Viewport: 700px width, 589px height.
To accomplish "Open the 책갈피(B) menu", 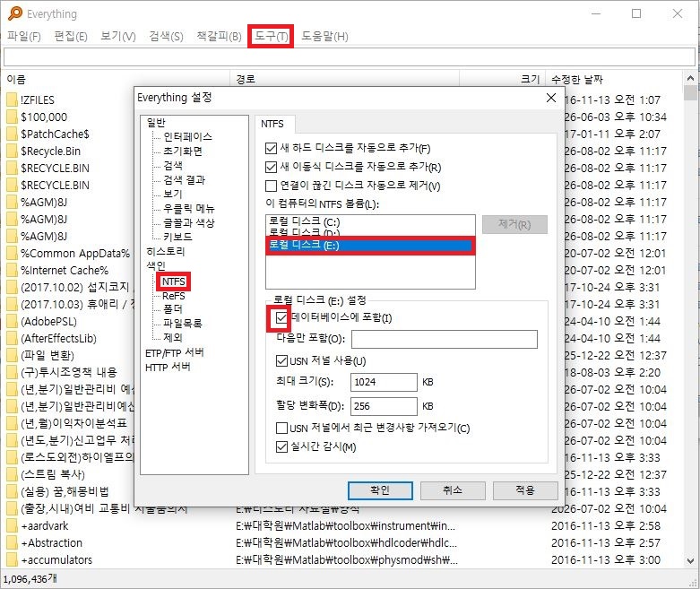I will [219, 36].
